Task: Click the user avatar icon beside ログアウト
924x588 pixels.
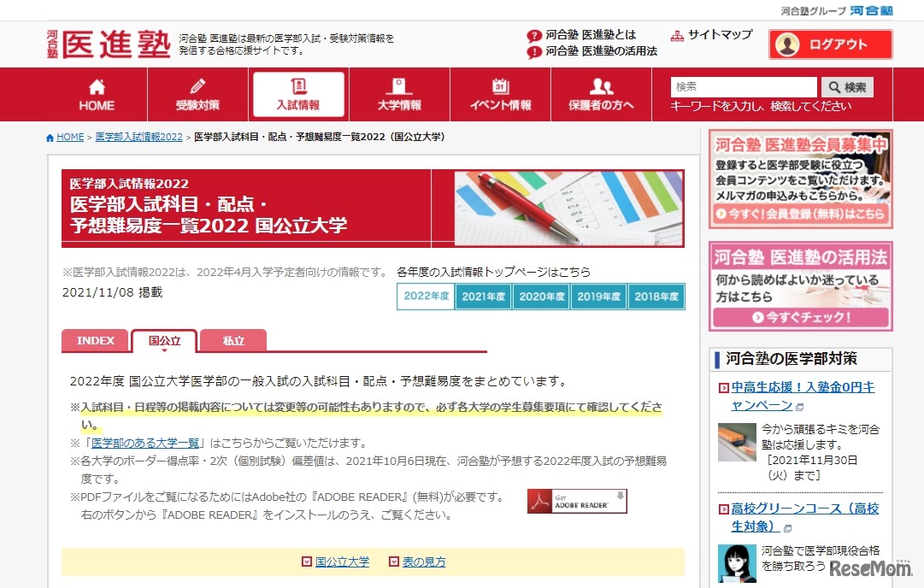Action: 786,44
